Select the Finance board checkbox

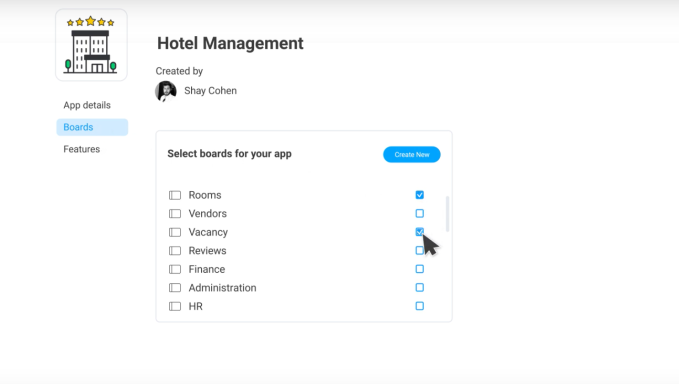tap(420, 269)
